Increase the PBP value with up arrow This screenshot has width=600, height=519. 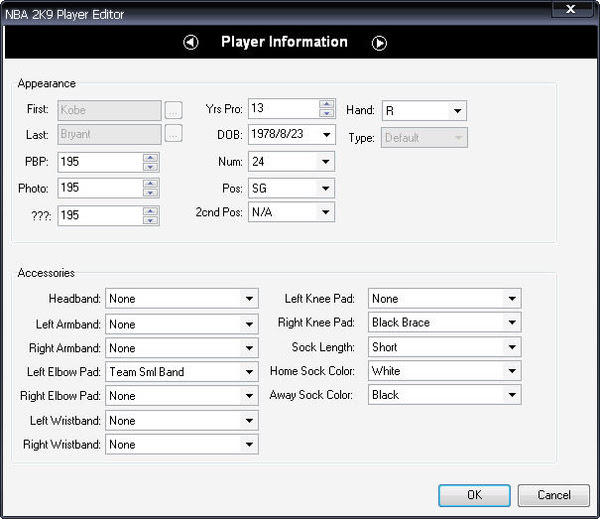point(150,158)
